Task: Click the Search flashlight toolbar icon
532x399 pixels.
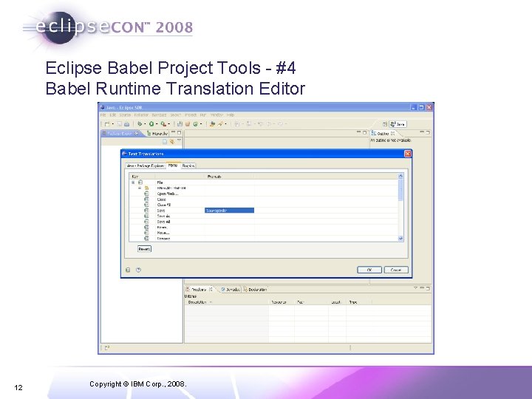Action: click(x=220, y=124)
